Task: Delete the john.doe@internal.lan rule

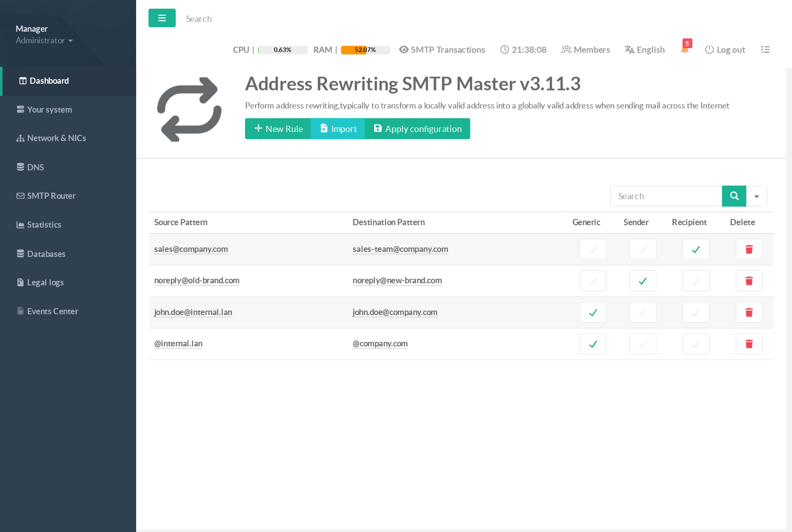Action: pos(749,313)
